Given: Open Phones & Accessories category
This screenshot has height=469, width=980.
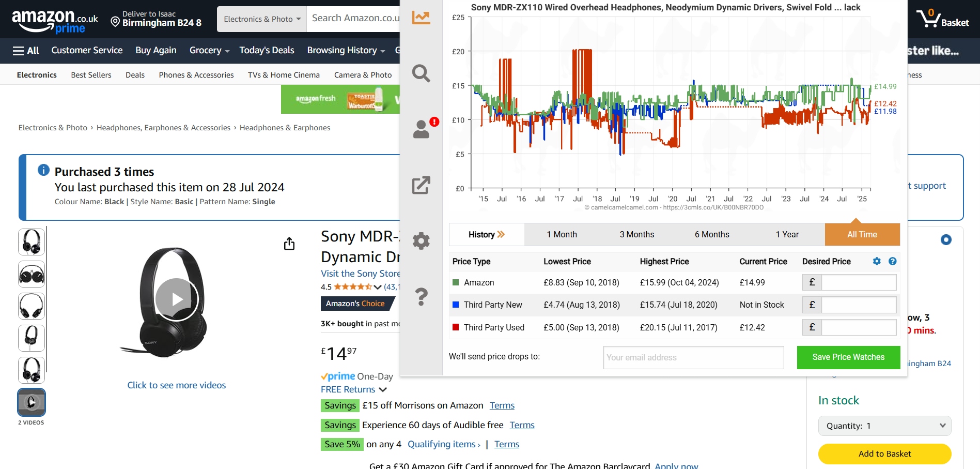Looking at the screenshot, I should coord(196,75).
